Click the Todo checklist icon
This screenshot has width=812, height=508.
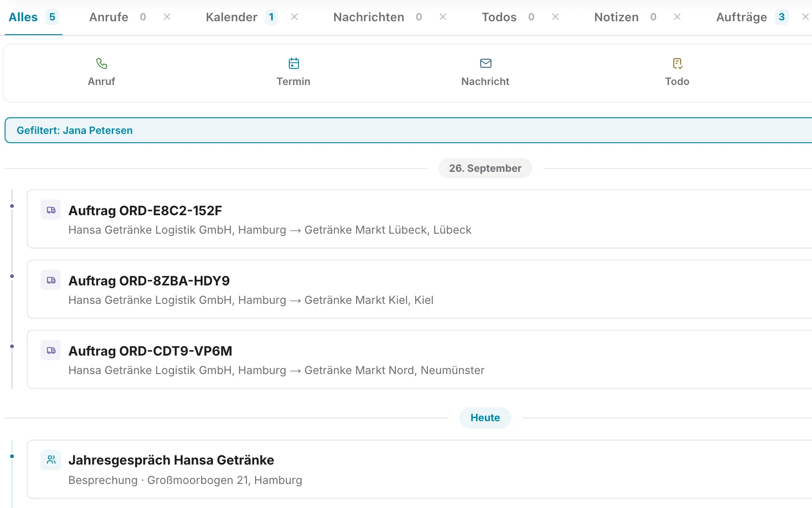pyautogui.click(x=677, y=63)
